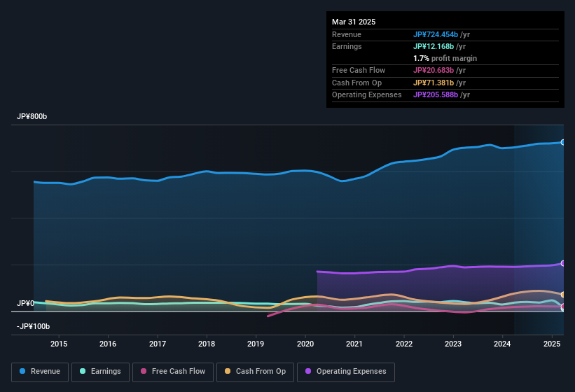Click the JP¥800b y-axis label
575x392 pixels.
coord(32,116)
